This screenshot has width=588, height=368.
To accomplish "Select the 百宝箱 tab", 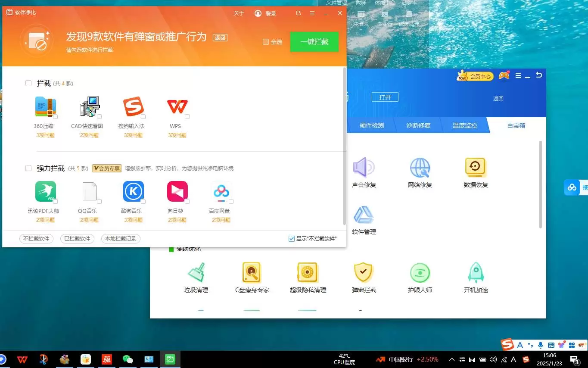I will click(x=516, y=125).
